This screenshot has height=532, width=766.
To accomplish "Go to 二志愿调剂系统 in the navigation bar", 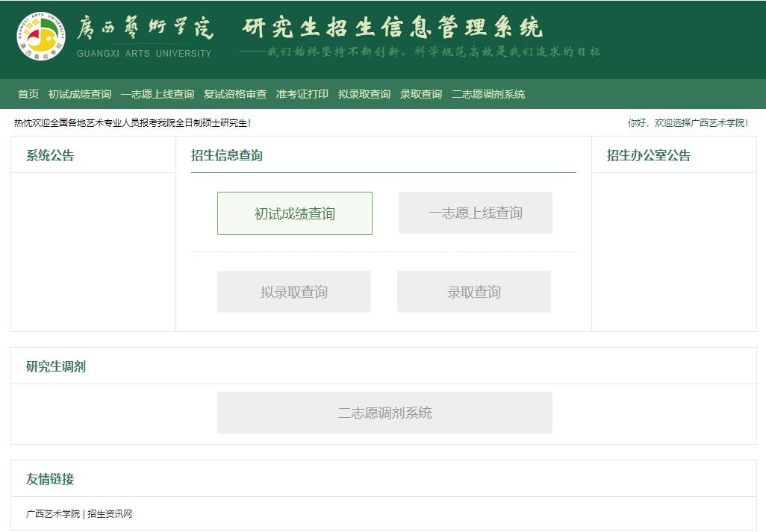I will (x=488, y=94).
